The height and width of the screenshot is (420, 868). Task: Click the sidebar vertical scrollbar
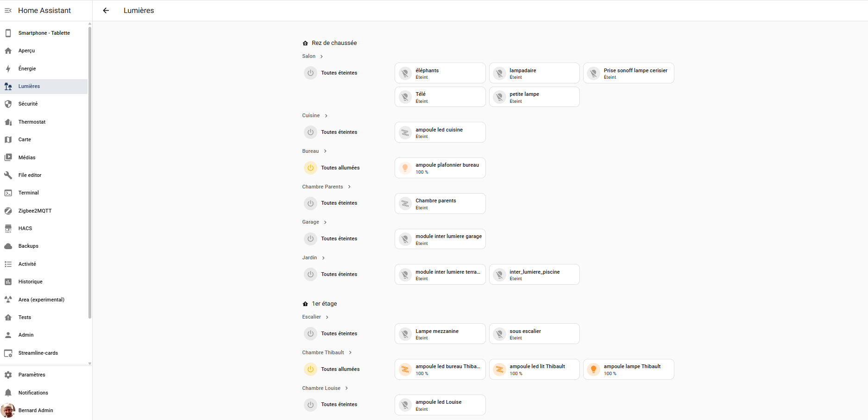(x=89, y=171)
